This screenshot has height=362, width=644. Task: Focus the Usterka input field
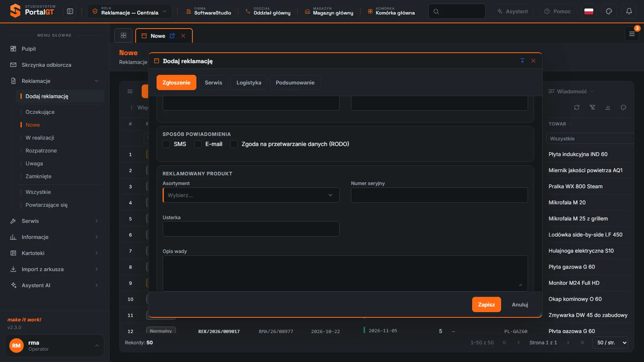tap(251, 229)
